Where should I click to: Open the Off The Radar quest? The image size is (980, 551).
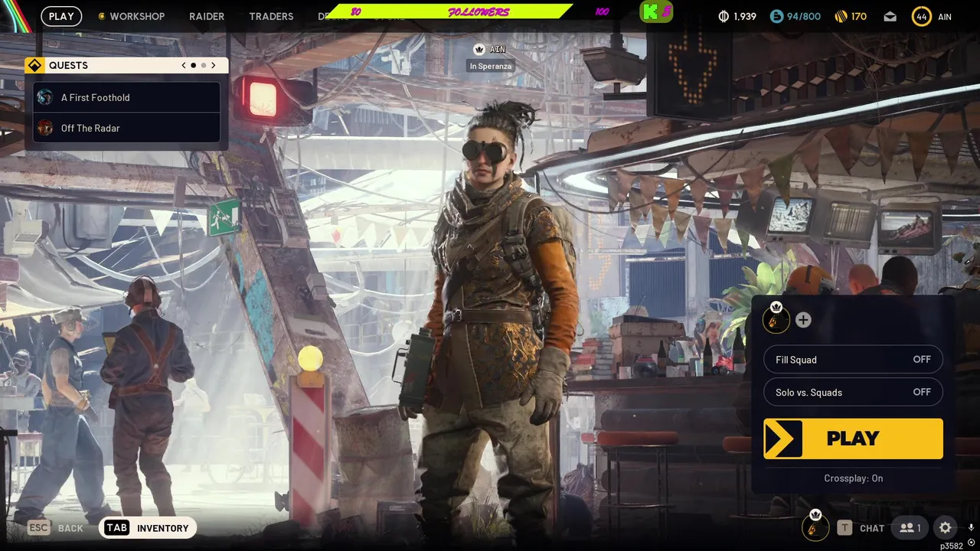pyautogui.click(x=127, y=128)
